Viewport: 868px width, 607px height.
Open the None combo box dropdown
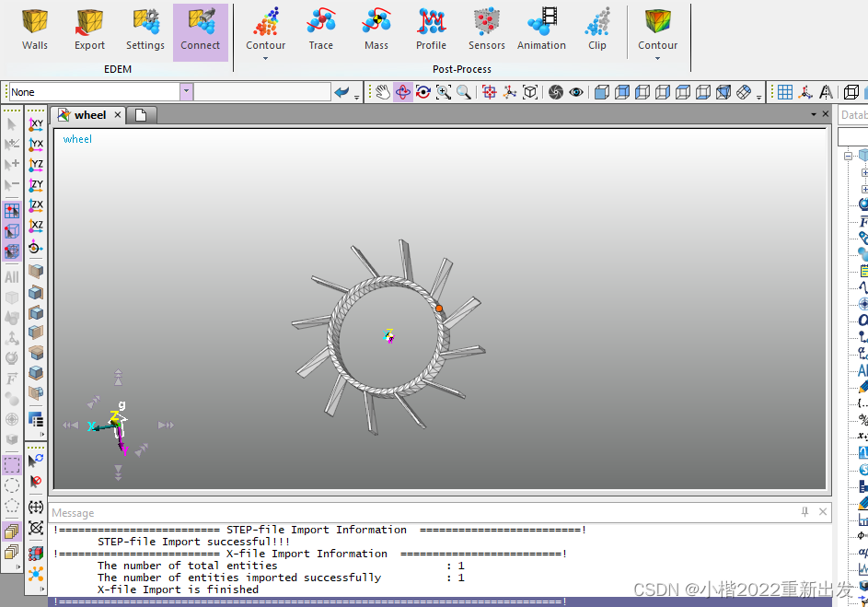187,92
